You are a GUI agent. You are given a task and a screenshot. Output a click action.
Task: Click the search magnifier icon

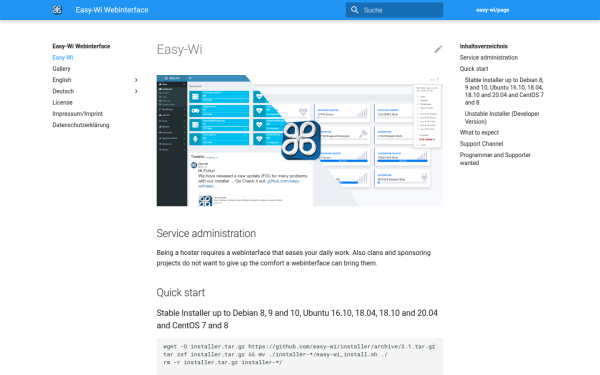(355, 10)
